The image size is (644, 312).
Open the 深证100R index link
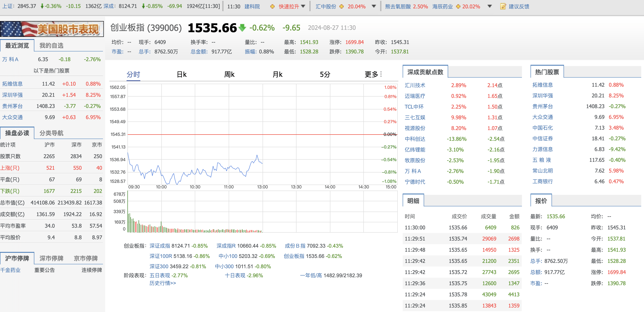161,256
